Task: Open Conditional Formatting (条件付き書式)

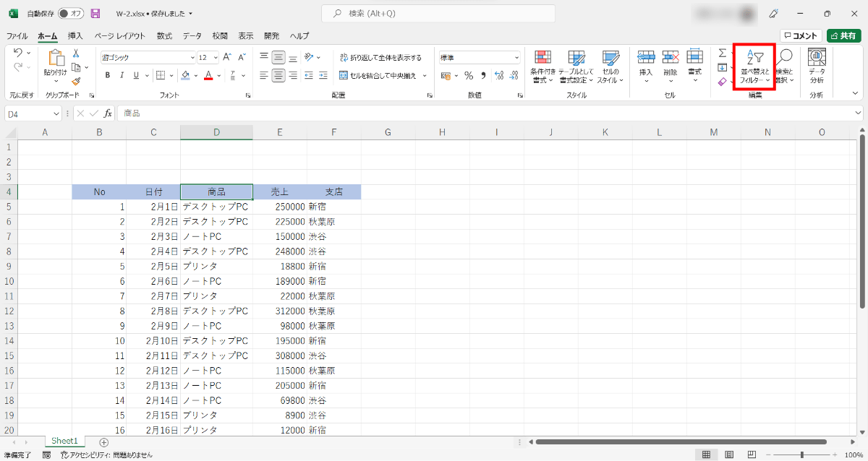Action: click(x=542, y=66)
